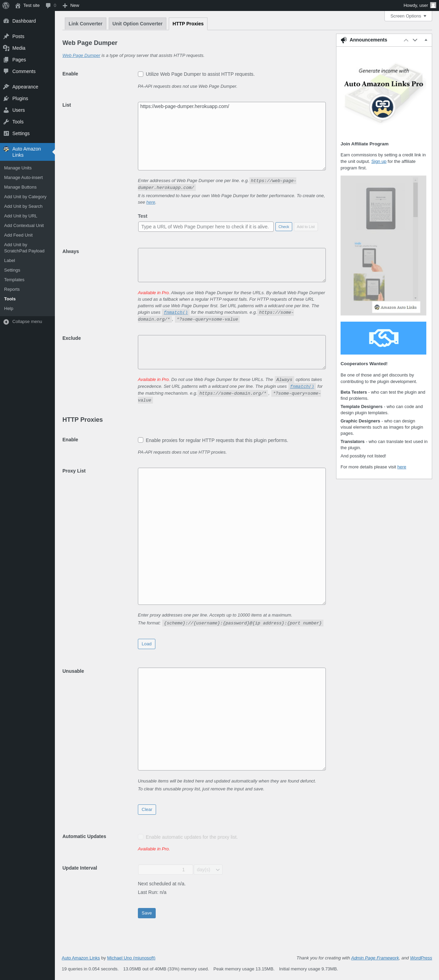This screenshot has height=980, width=439.
Task: Click the Check button
Action: point(283,227)
